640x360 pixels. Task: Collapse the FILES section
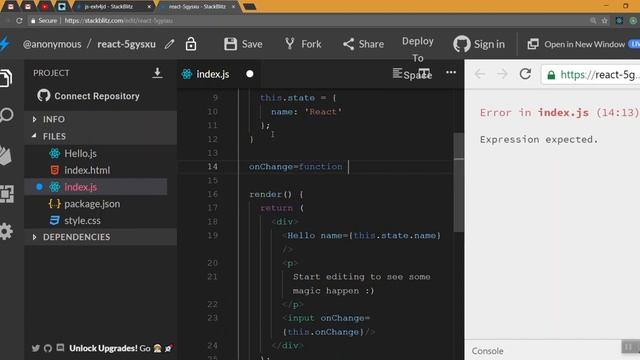click(x=100, y=136)
